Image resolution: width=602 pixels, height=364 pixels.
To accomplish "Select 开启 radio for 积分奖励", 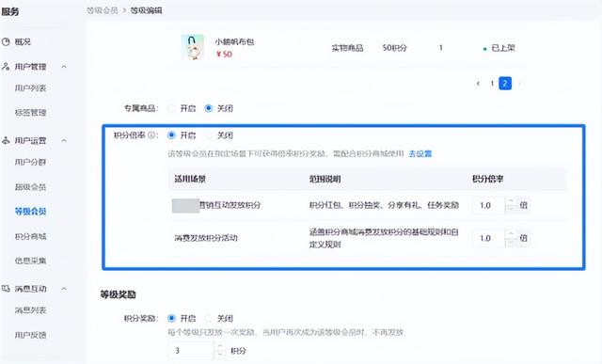I will pyautogui.click(x=171, y=318).
